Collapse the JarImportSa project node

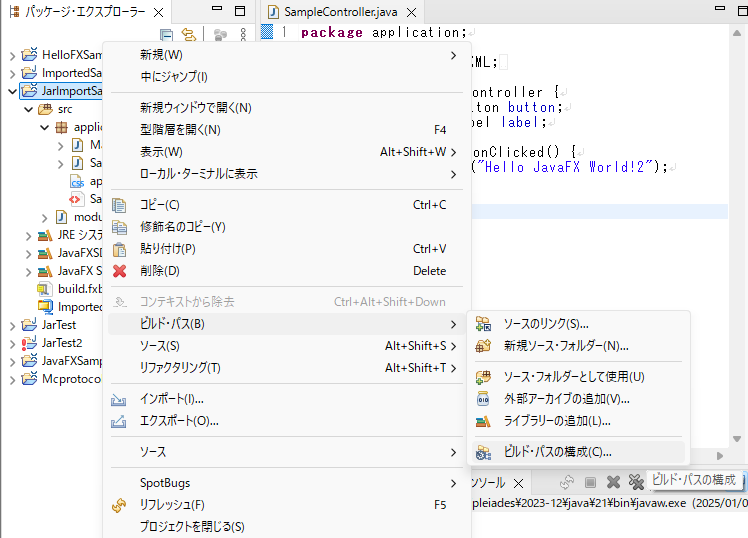coord(12,91)
